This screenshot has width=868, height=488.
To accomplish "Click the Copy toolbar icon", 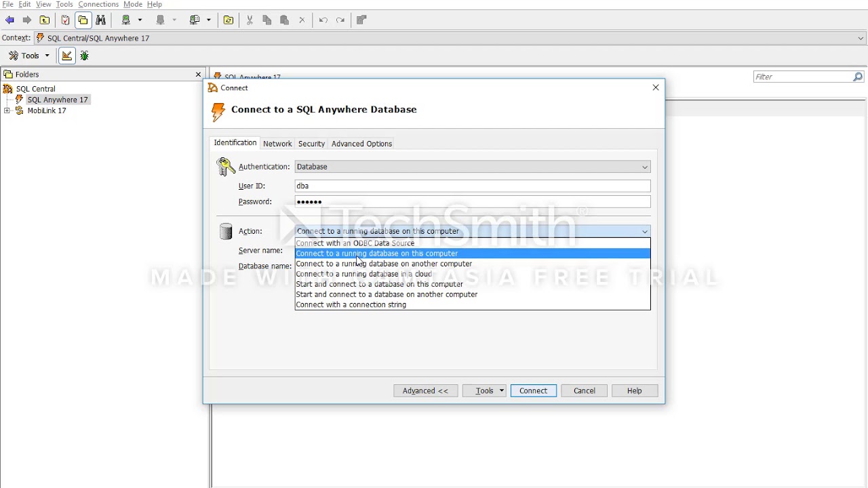I will coord(267,20).
